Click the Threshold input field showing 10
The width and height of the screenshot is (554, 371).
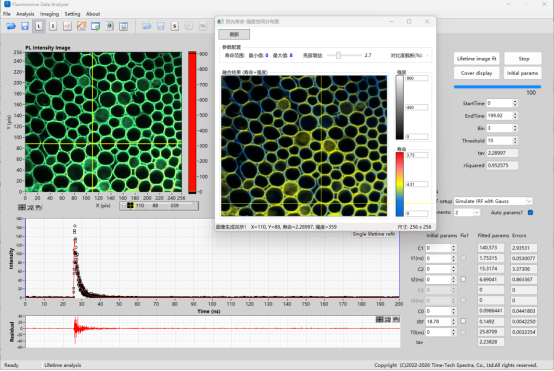point(499,141)
